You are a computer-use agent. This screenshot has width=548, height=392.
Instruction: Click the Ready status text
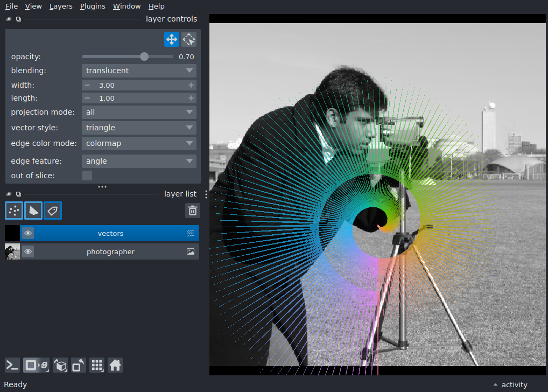tap(16, 384)
